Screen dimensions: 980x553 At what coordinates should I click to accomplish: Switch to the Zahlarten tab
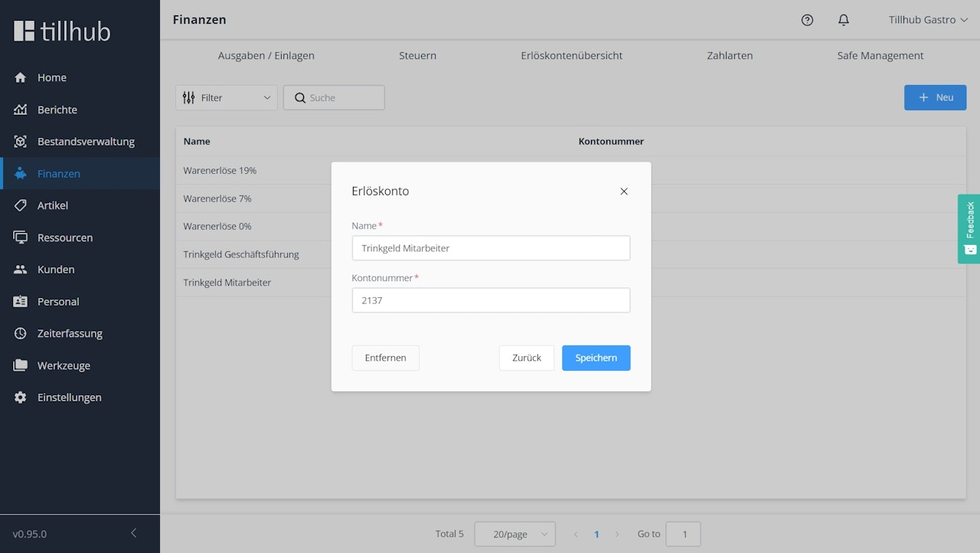coord(730,56)
